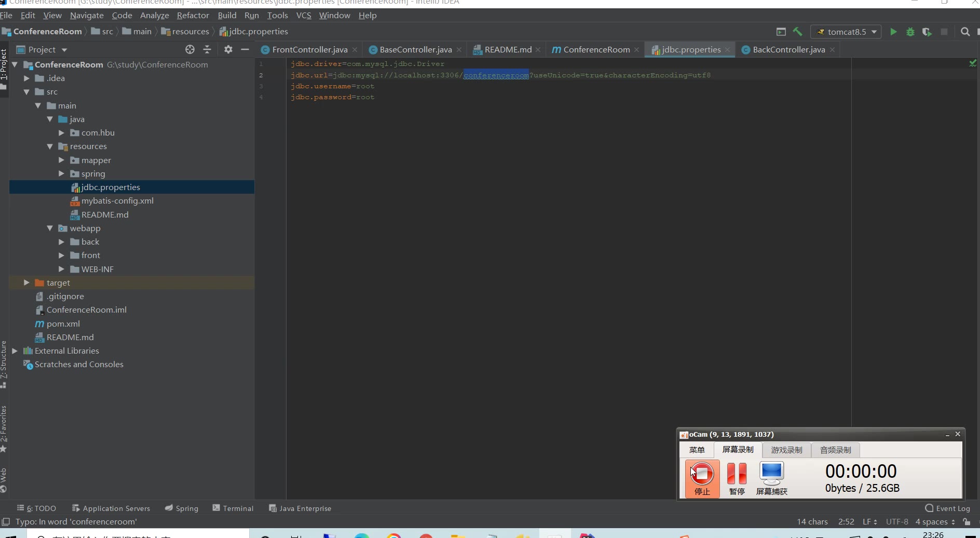Screen dimensions: 980x538
Task: Open the Refactor menu
Action: (193, 15)
